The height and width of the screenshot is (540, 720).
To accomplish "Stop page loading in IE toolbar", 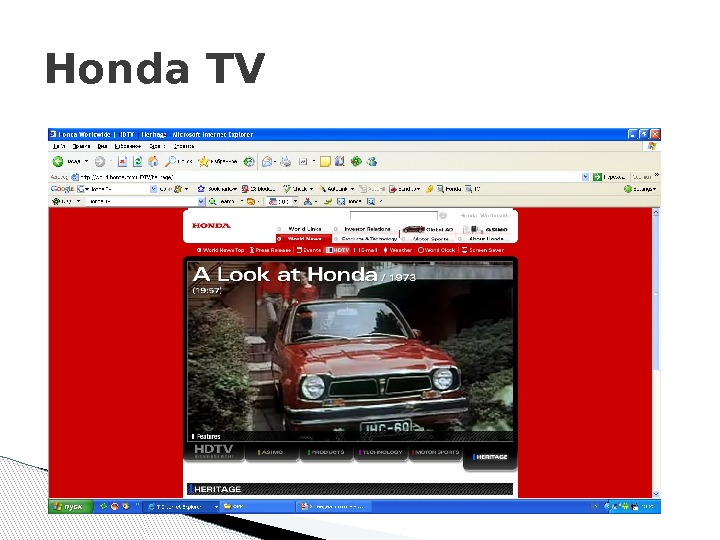I will 122,161.
